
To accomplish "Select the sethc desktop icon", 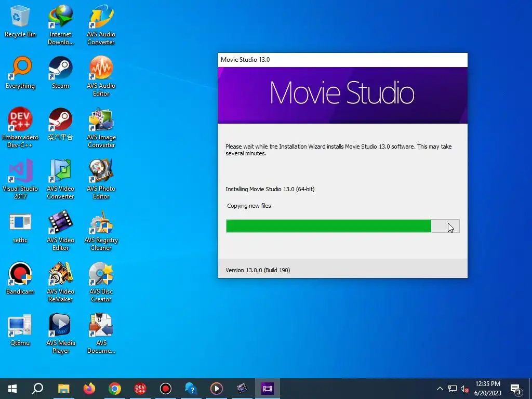I will pyautogui.click(x=20, y=227).
